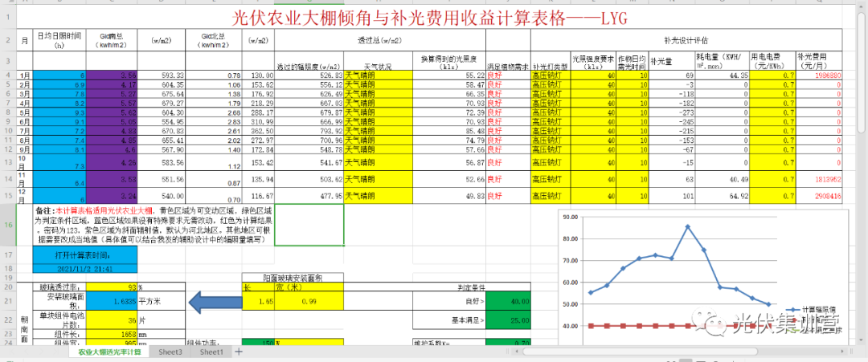Click the 阳面玻璃安装面积 header cell

293,278
